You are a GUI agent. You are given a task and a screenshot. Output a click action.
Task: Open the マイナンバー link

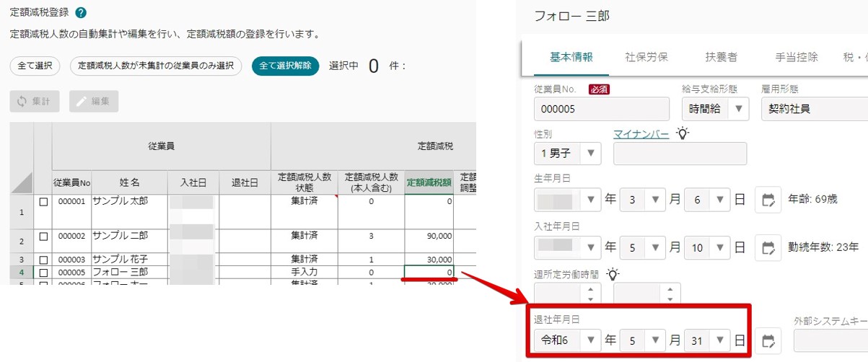coord(641,133)
